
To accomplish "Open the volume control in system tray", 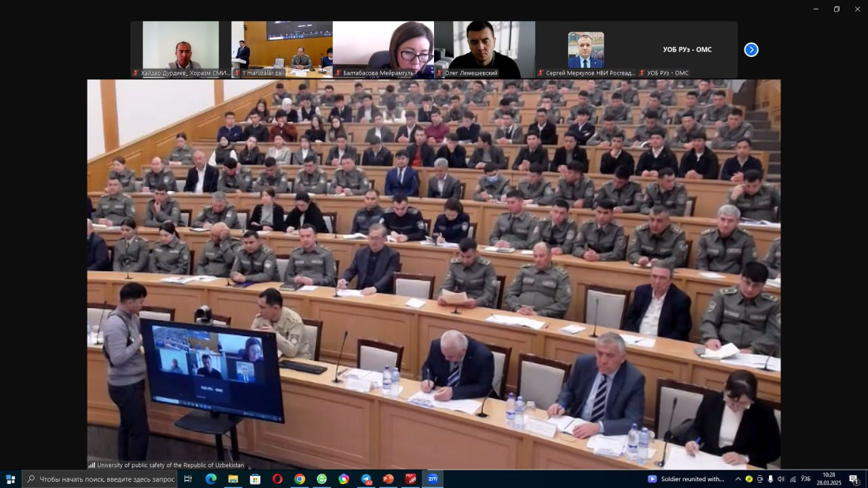I will tap(781, 479).
